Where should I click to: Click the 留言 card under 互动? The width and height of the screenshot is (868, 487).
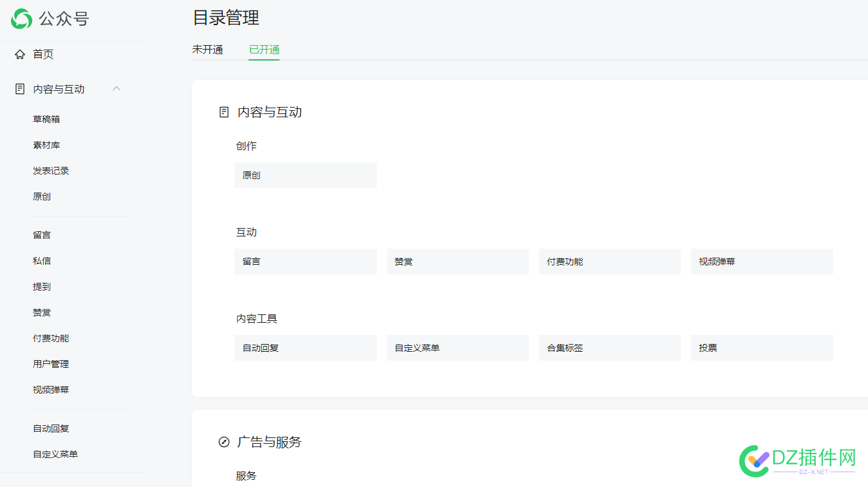click(x=305, y=262)
